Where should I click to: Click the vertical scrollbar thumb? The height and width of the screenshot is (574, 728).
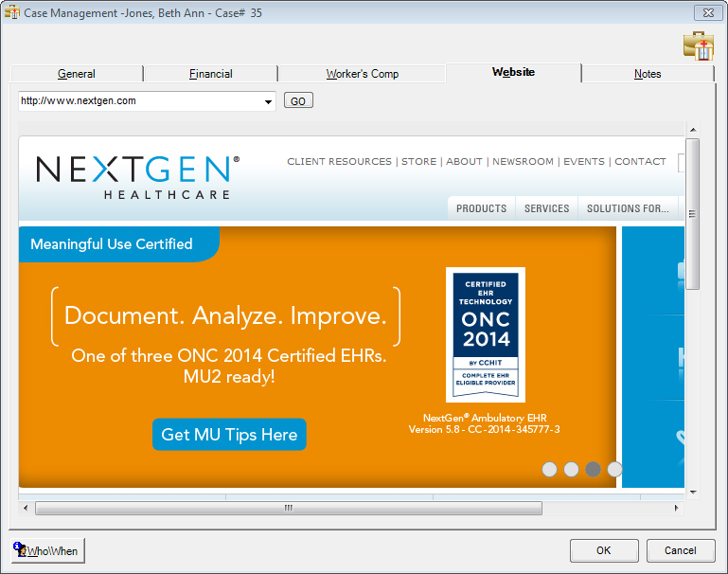click(693, 214)
